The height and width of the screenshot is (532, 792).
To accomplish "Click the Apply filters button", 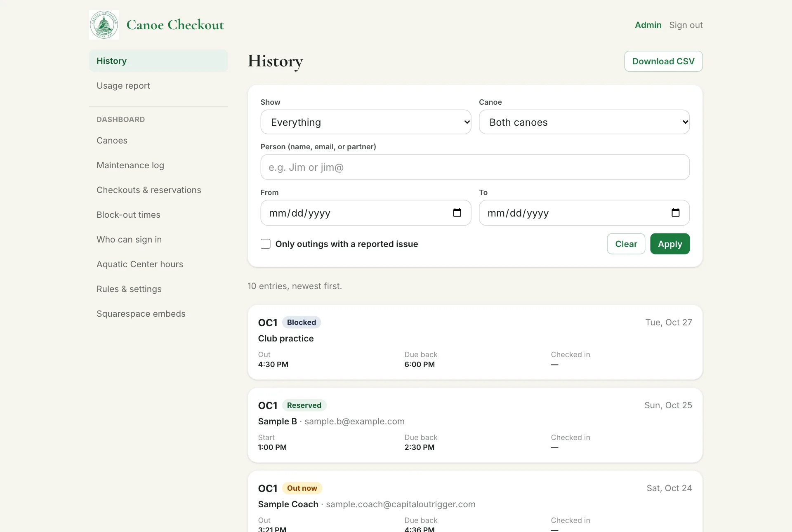I will click(x=670, y=244).
